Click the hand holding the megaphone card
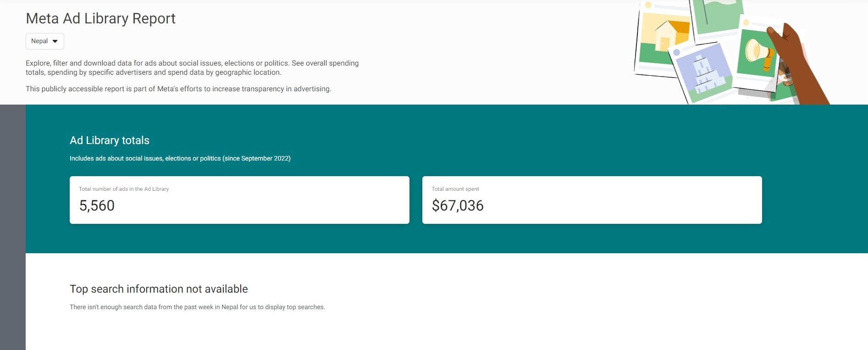Screen dimensions: 868x350 click(x=798, y=64)
